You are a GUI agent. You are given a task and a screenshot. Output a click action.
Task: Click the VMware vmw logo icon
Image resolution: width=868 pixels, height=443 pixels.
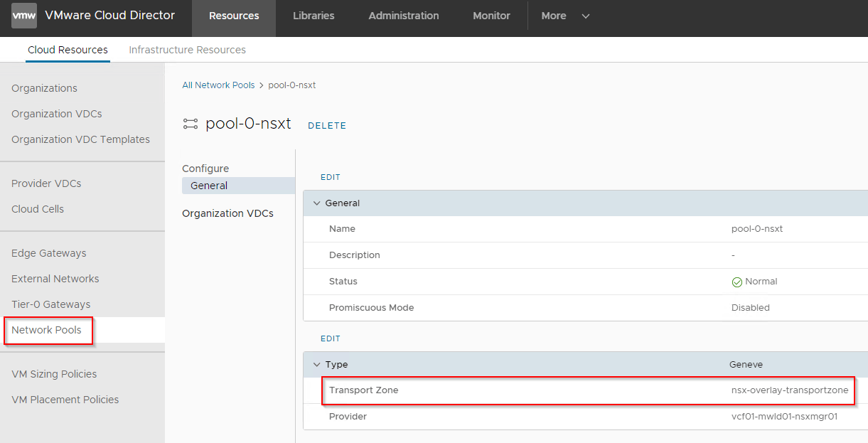click(x=24, y=16)
